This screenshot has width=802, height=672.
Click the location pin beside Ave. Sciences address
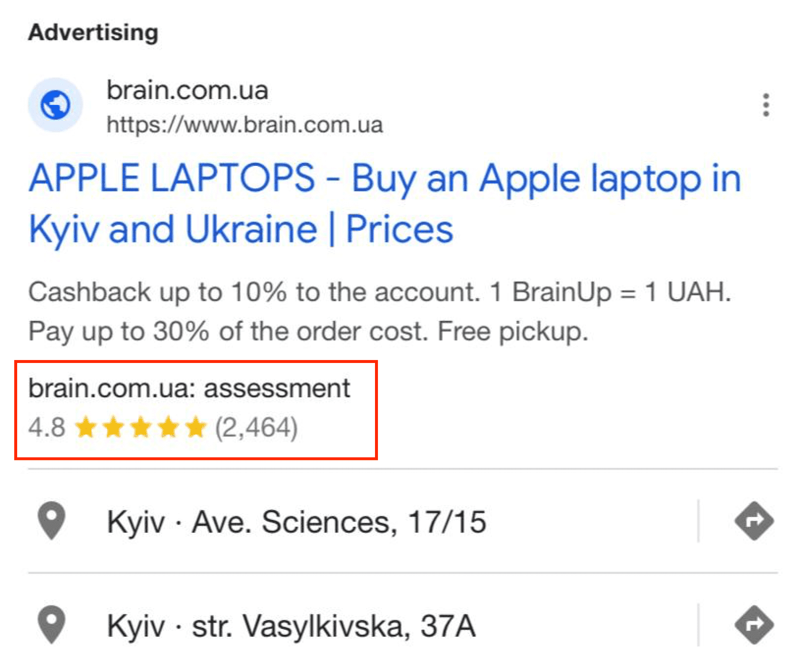[x=52, y=521]
